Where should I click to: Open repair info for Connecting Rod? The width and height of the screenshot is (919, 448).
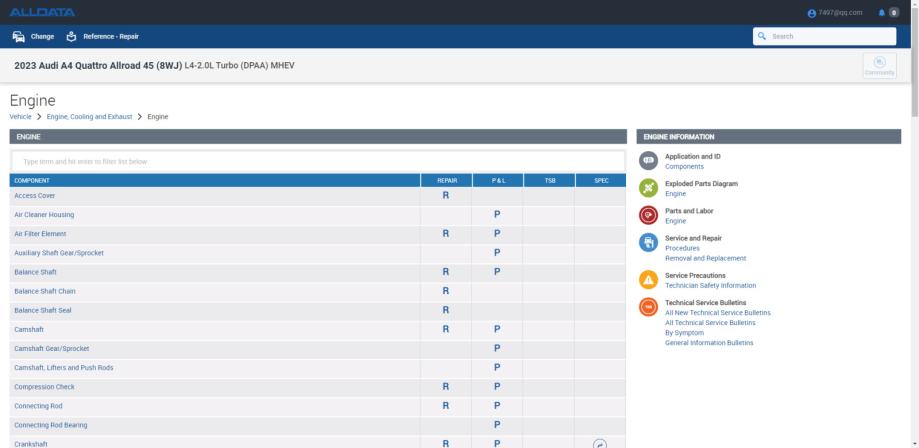point(445,406)
